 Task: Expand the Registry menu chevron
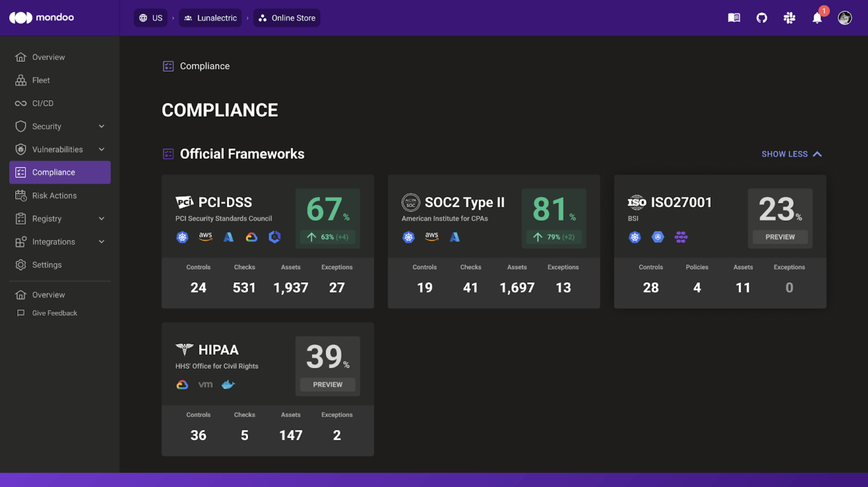click(102, 219)
